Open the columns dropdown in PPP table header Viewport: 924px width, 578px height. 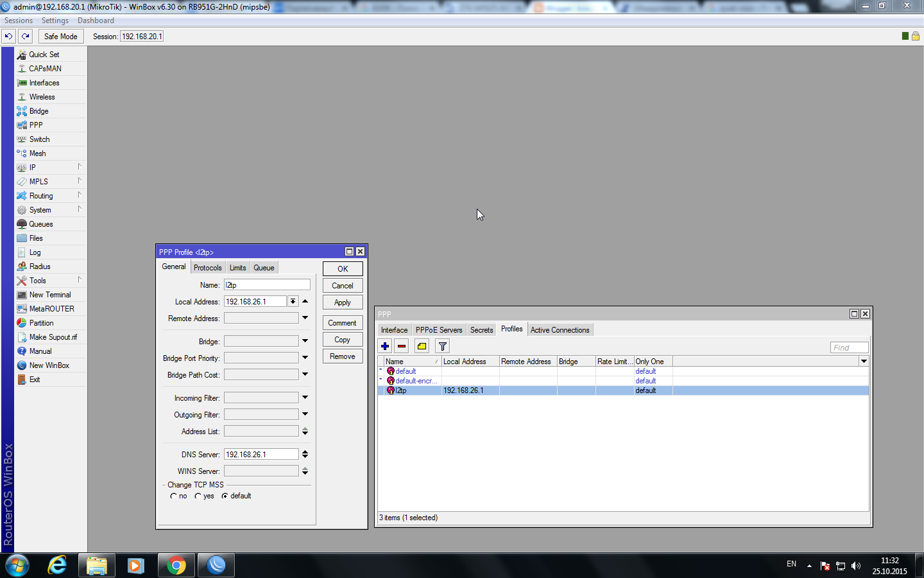[864, 361]
